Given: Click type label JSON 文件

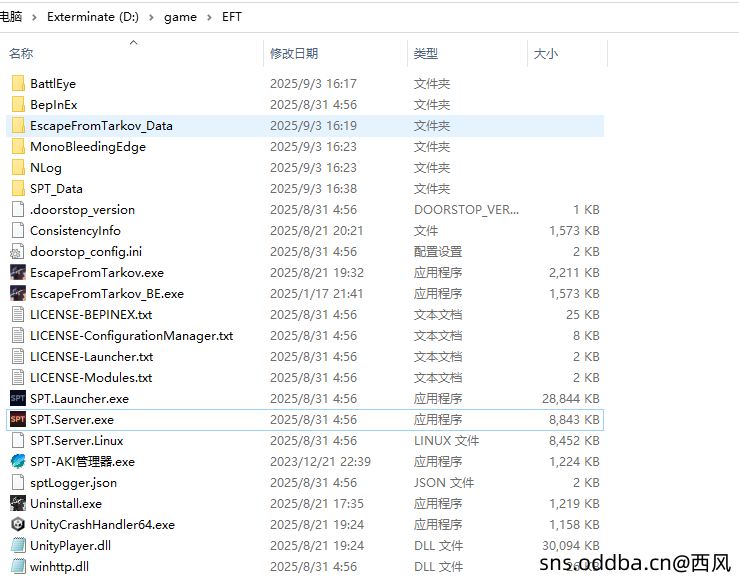Looking at the screenshot, I should (x=444, y=483).
